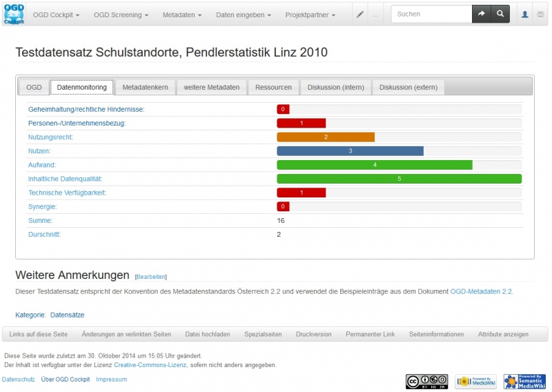This screenshot has width=552, height=392.
Task: Click the pencil edit icon
Action: pyautogui.click(x=359, y=14)
